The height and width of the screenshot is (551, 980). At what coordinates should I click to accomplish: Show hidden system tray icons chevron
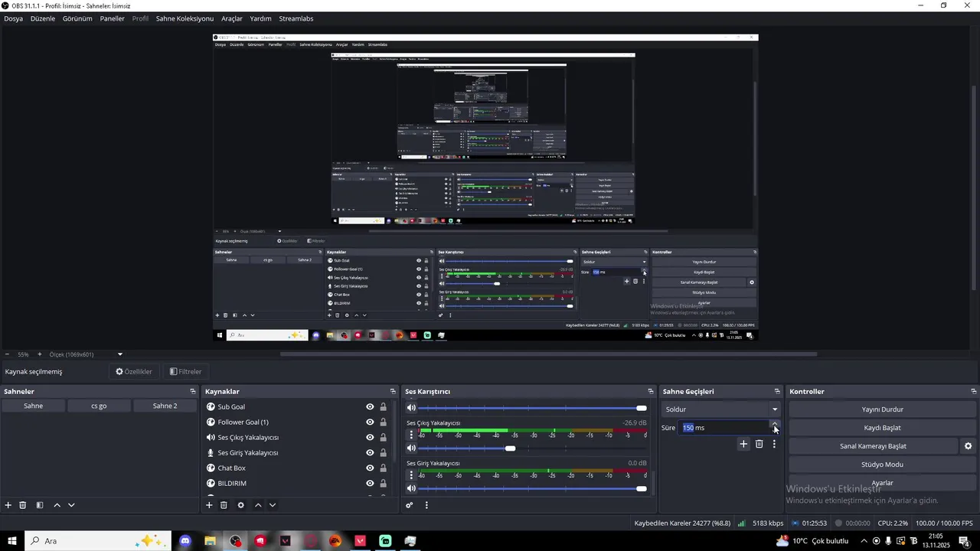(x=864, y=541)
